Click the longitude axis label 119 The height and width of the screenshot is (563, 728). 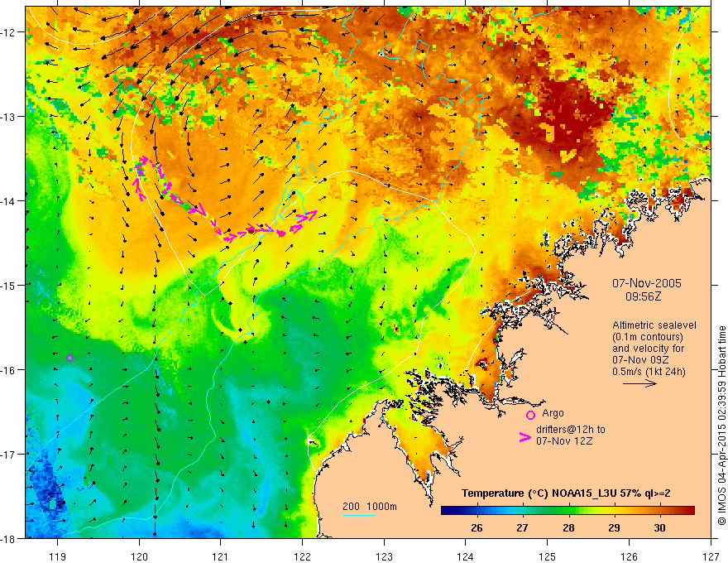[58, 556]
